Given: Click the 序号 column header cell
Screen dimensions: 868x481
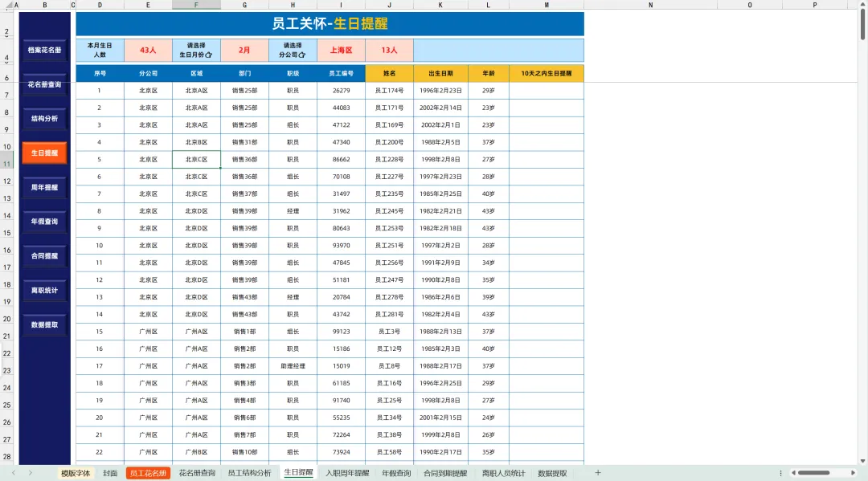Looking at the screenshot, I should (100, 73).
